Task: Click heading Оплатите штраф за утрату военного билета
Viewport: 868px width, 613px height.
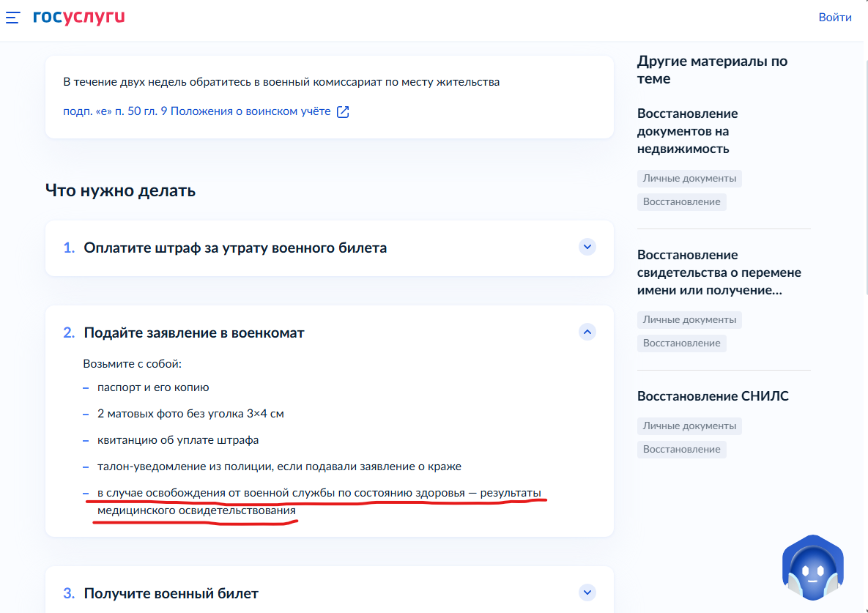Action: coord(235,248)
